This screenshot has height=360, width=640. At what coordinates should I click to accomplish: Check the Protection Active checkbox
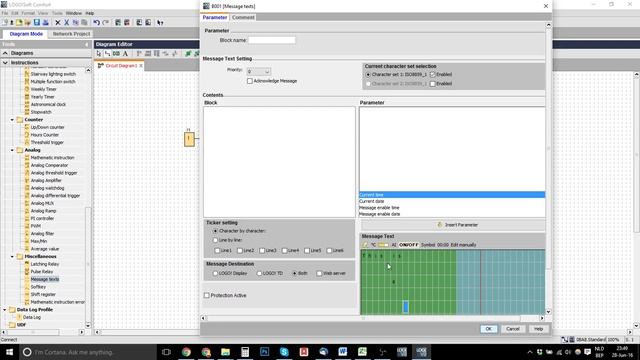coord(207,296)
